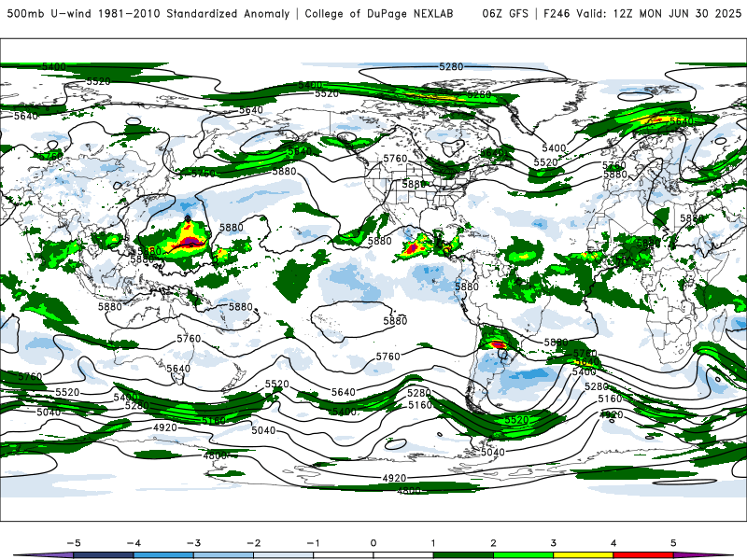
Task: Click the 5880 contour label over the United States
Action: click(x=414, y=184)
